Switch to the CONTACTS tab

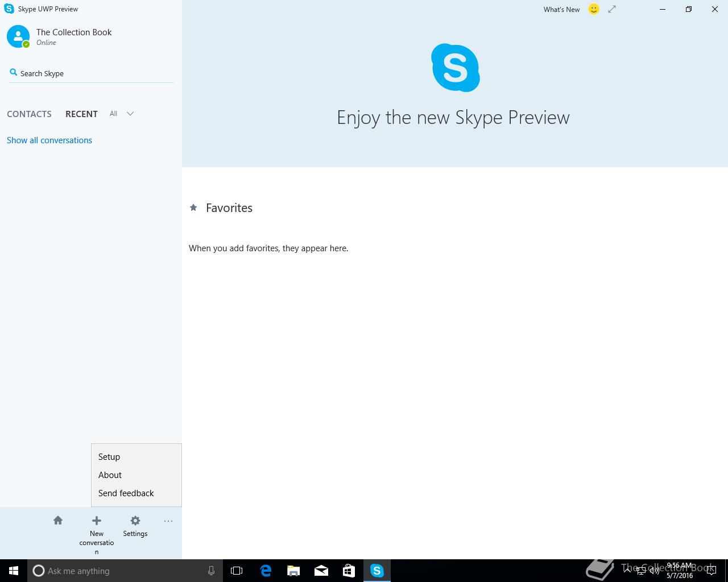coord(29,114)
